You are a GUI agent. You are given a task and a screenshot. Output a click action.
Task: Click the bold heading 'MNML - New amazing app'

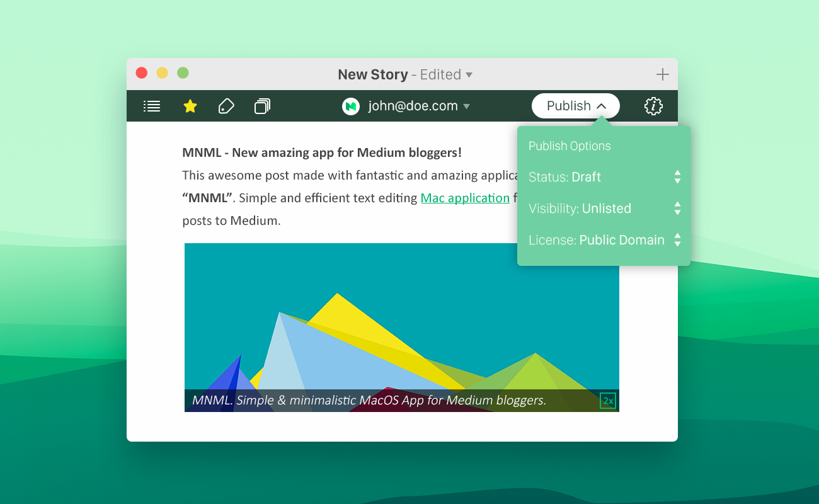tap(322, 152)
